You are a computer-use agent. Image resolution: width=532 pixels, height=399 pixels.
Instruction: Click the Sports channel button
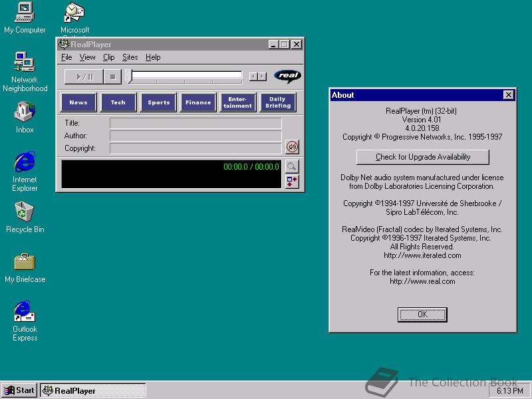pos(158,102)
